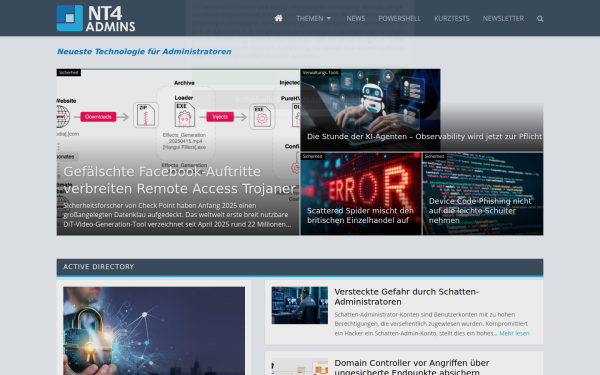The image size is (600, 375).
Task: Go to the PowerShell section
Action: click(x=399, y=18)
